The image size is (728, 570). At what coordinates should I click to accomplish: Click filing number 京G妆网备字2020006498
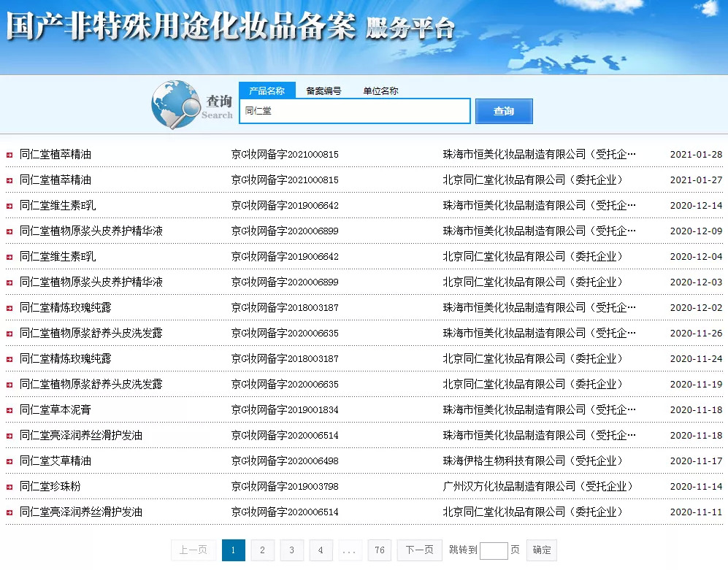tap(285, 461)
